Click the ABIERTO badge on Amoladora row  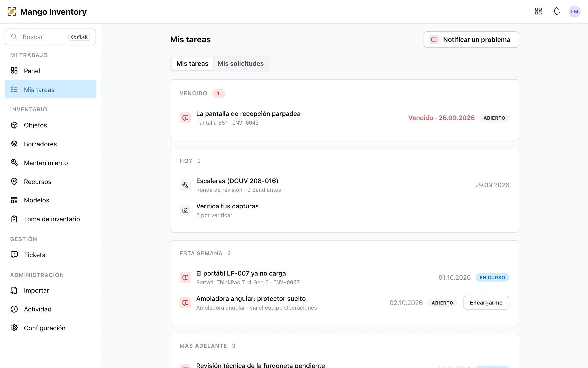coord(442,303)
